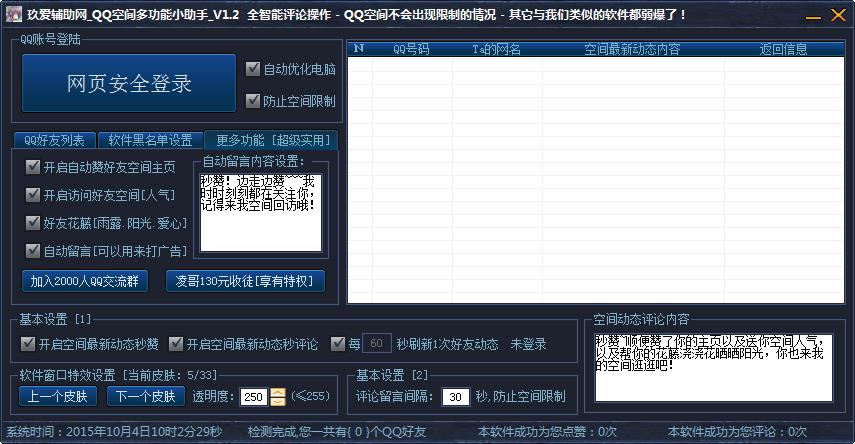Switch to the QQ好友列表 tab

[55, 140]
